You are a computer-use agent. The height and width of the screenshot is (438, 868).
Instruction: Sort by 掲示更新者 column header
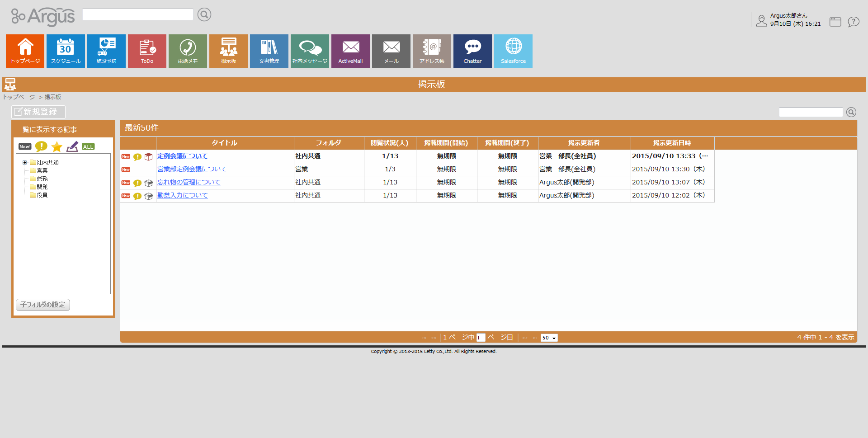point(584,143)
